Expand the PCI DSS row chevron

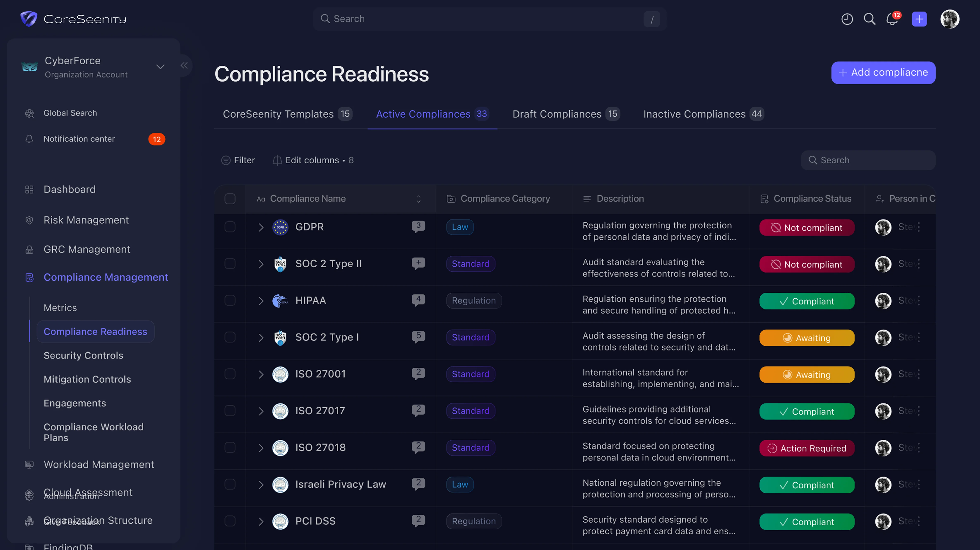(x=261, y=521)
